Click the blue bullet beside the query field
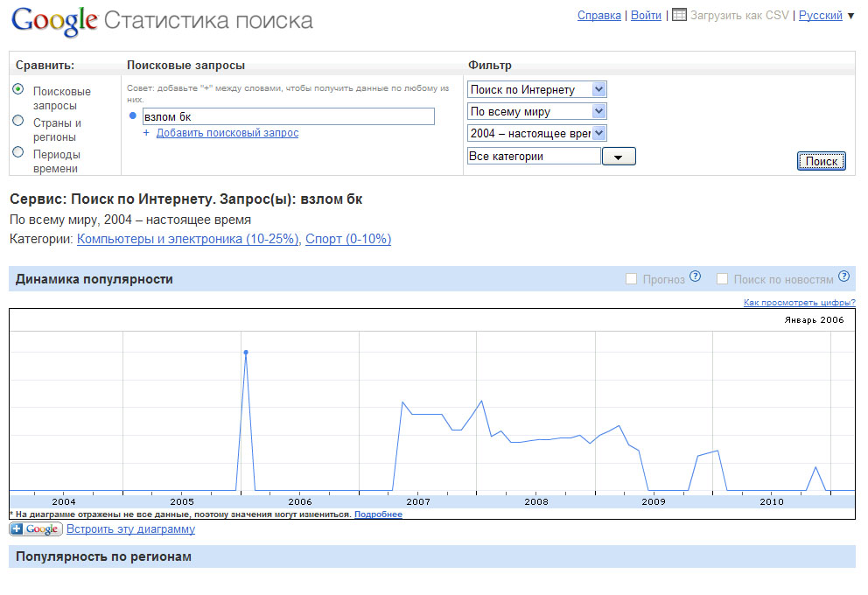 pyautogui.click(x=133, y=115)
